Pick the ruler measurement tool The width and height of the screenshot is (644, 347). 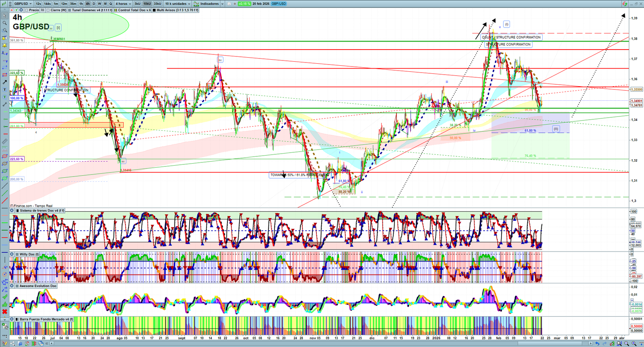5,141
